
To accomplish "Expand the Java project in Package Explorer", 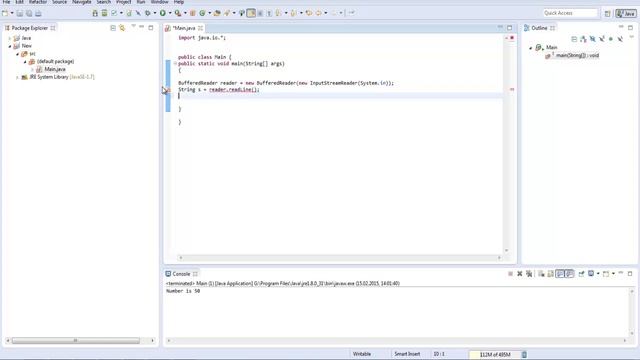I will [x=10, y=38].
